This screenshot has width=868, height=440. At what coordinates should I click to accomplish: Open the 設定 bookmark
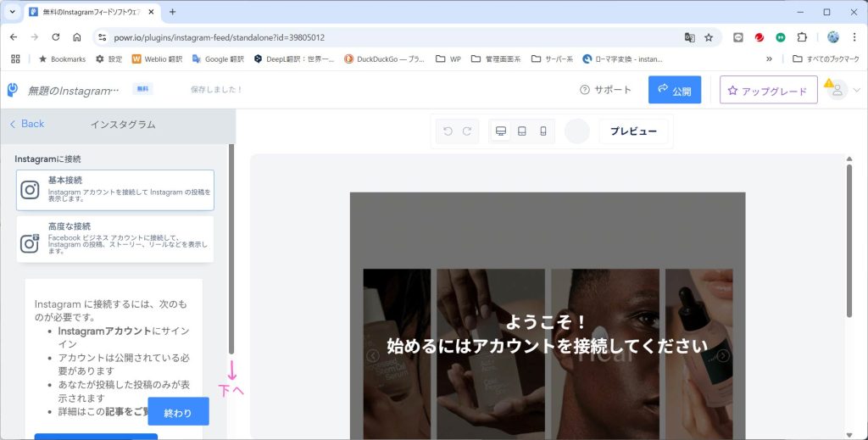(108, 58)
